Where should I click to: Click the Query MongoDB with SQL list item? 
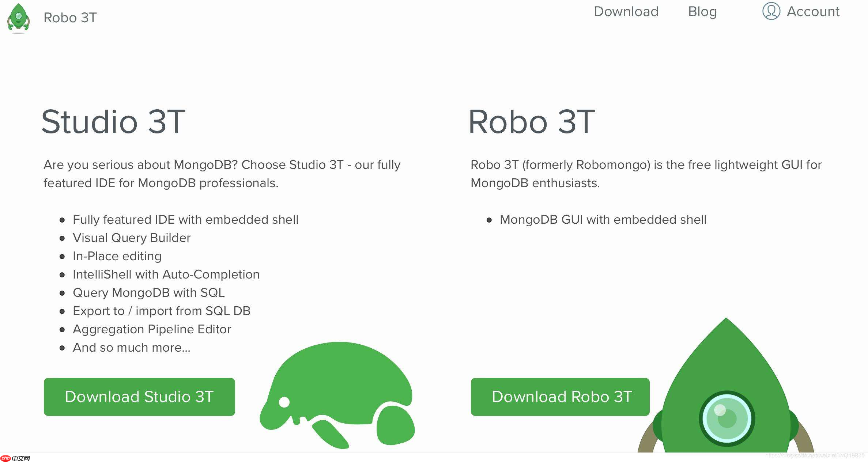click(x=148, y=293)
